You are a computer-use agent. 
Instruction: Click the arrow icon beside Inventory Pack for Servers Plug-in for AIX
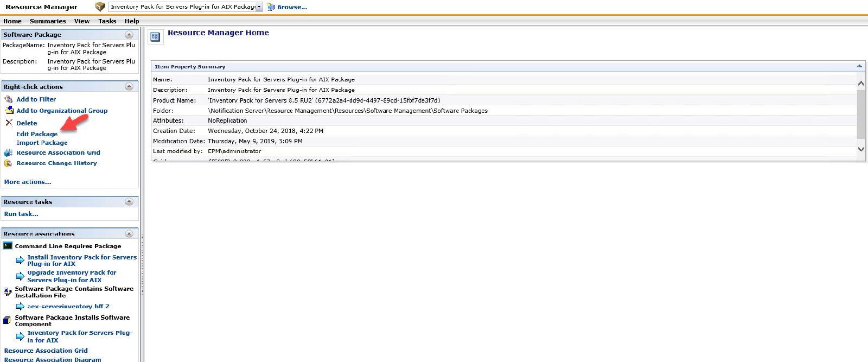point(20,336)
